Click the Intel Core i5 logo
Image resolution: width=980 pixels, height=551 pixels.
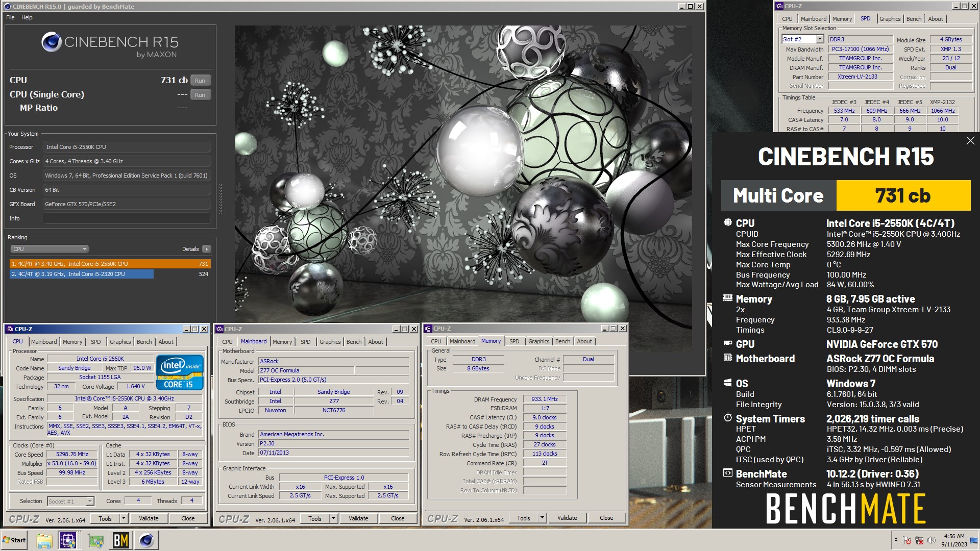click(x=180, y=372)
